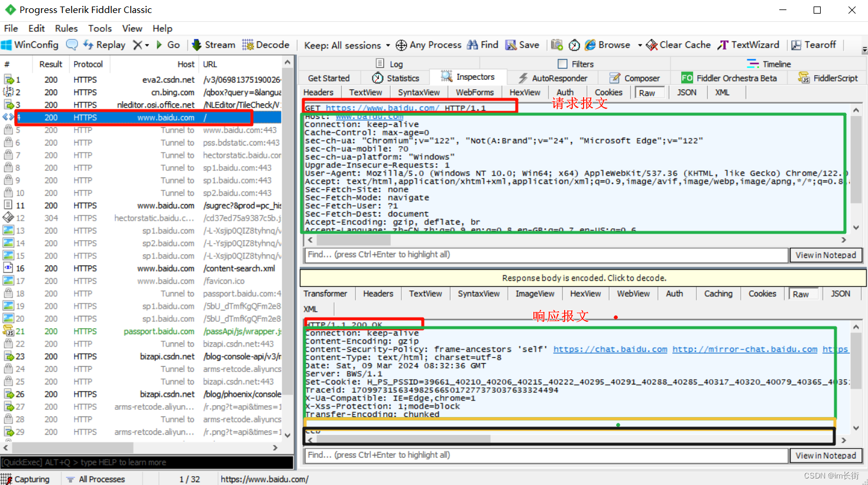Viewport: 868px width, 485px height.
Task: Select session 1 eva2.csdn.net row
Action: click(142, 80)
